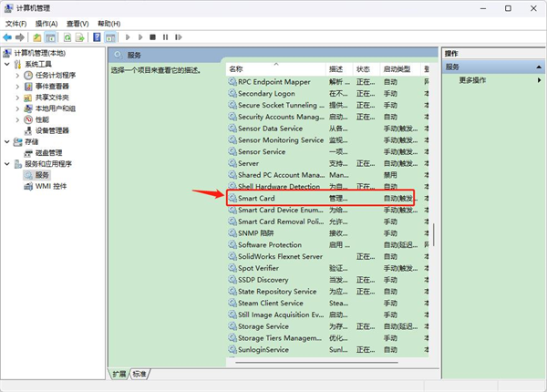The width and height of the screenshot is (547, 392).
Task: Click the Local Users and Groups icon
Action: click(x=28, y=108)
